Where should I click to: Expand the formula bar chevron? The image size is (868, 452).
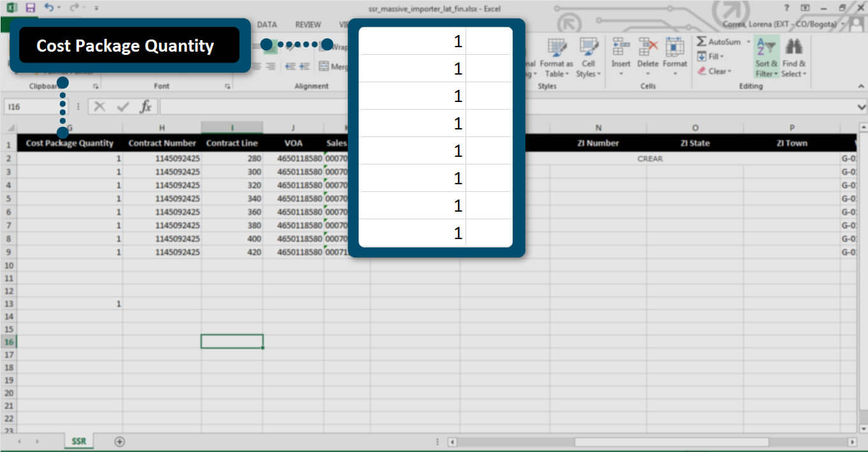click(862, 106)
